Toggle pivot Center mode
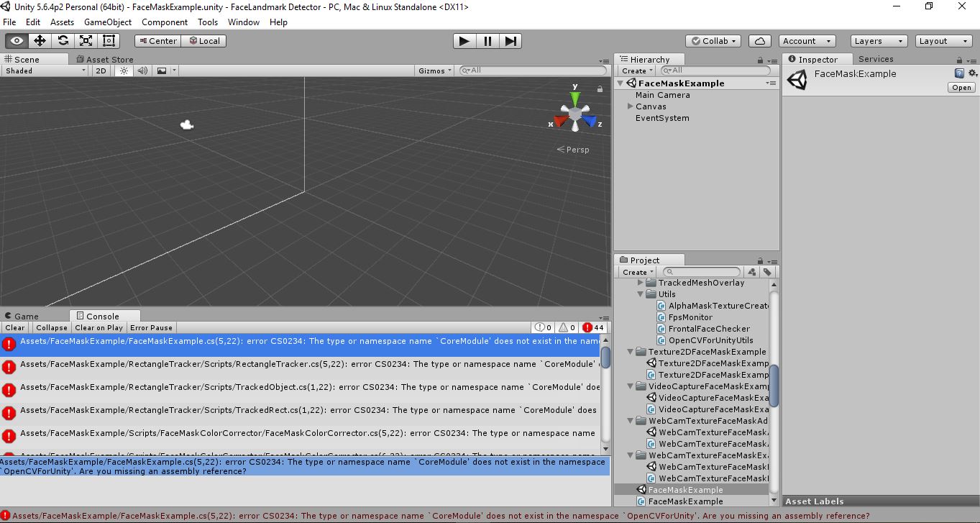This screenshot has width=980, height=523. (157, 41)
